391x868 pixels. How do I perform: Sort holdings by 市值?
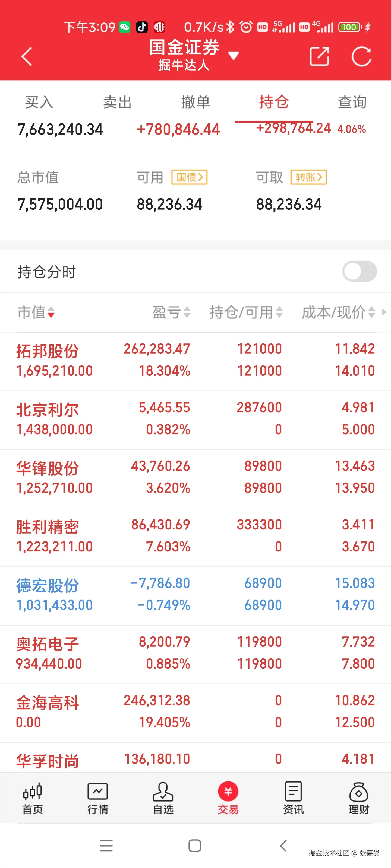click(36, 312)
